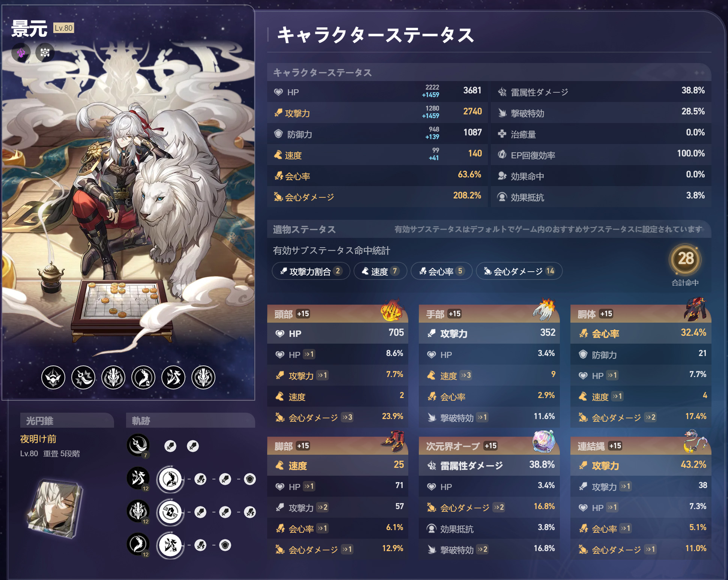The height and width of the screenshot is (580, 728).
Task: Click the lightning element icon under 景元
Action: (21, 53)
